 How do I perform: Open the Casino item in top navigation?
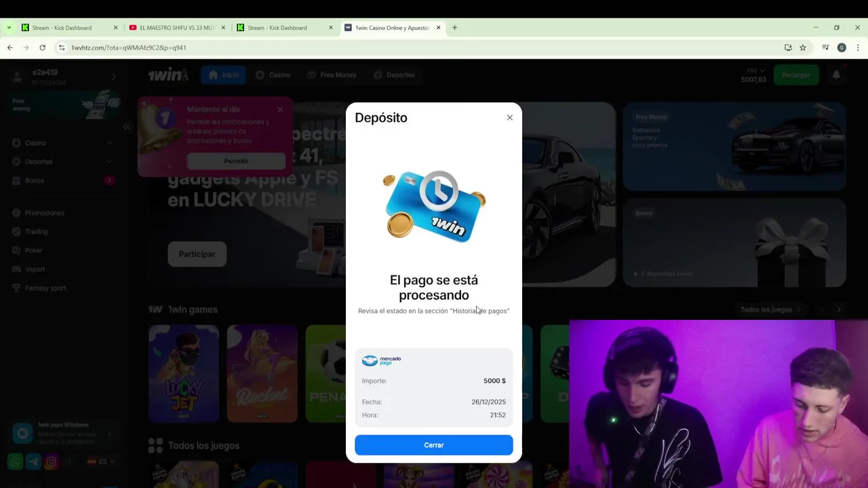[x=273, y=75]
